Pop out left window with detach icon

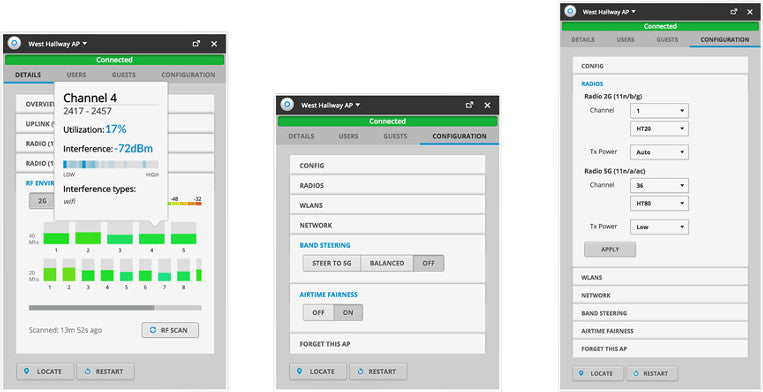pyautogui.click(x=196, y=43)
